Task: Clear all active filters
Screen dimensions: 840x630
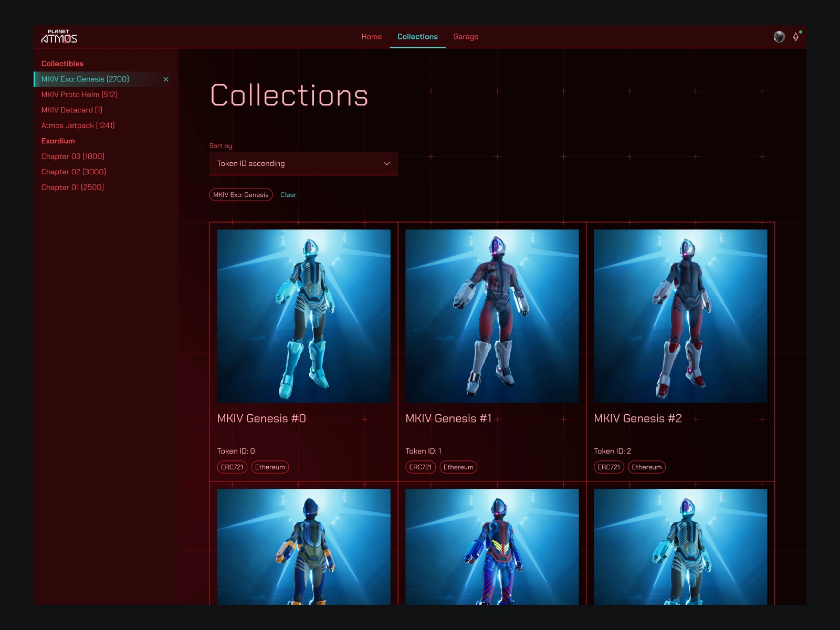Action: 288,195
